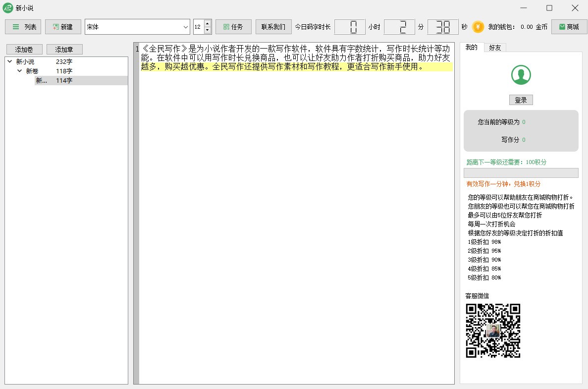Click the 新建 new document button

click(63, 27)
